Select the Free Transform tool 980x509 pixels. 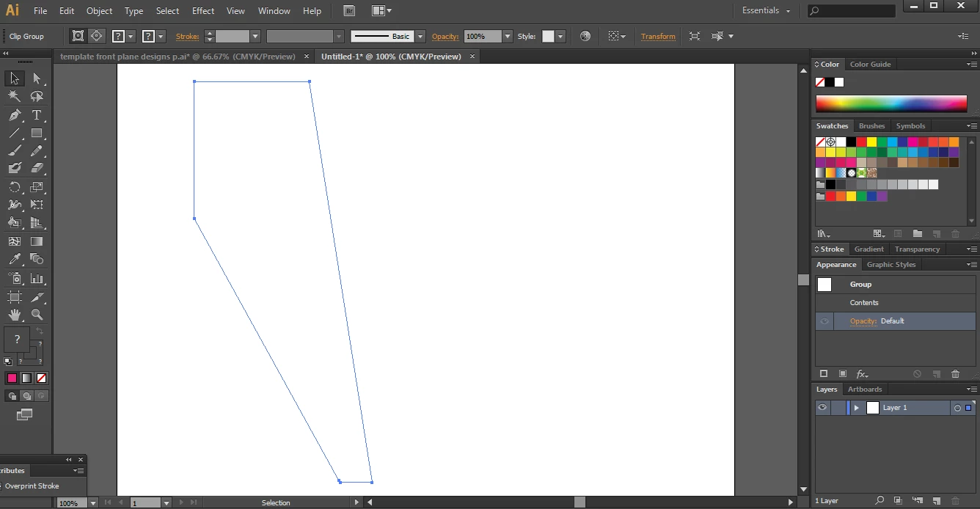pyautogui.click(x=37, y=205)
